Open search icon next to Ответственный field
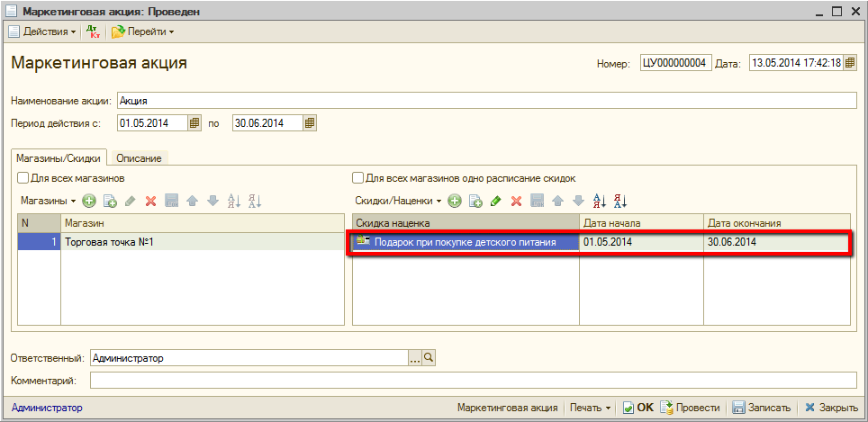The image size is (868, 422). [429, 358]
